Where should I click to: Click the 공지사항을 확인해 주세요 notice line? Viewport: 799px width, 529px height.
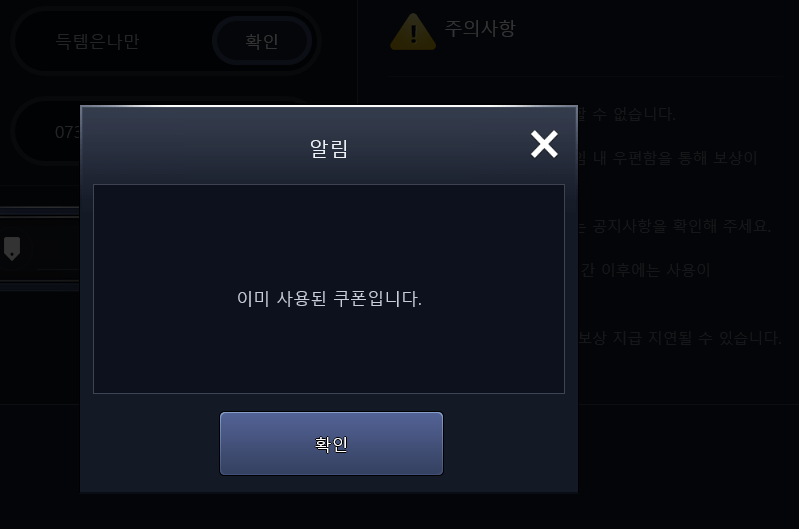[x=675, y=226]
